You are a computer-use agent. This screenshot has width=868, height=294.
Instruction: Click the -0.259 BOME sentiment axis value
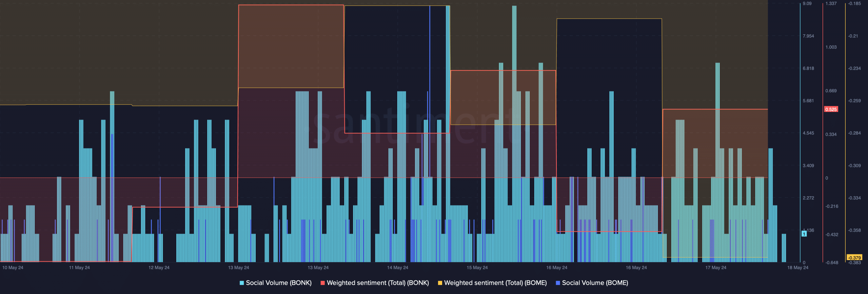854,101
